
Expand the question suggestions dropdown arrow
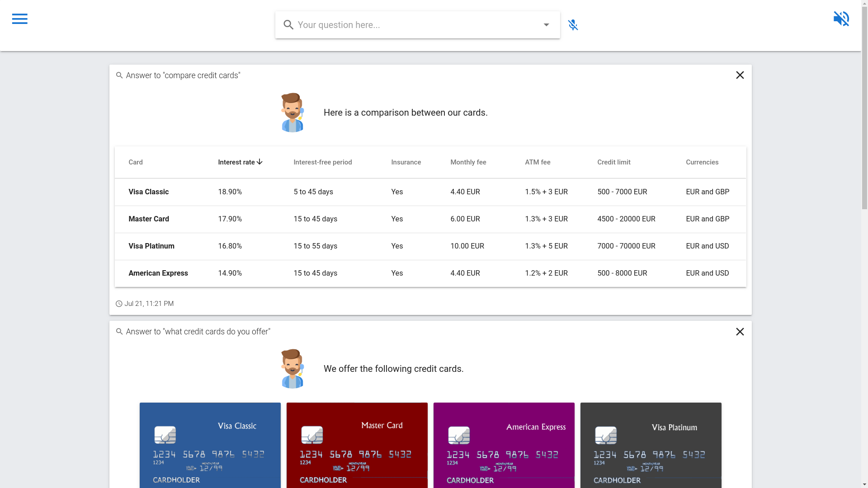(x=546, y=25)
